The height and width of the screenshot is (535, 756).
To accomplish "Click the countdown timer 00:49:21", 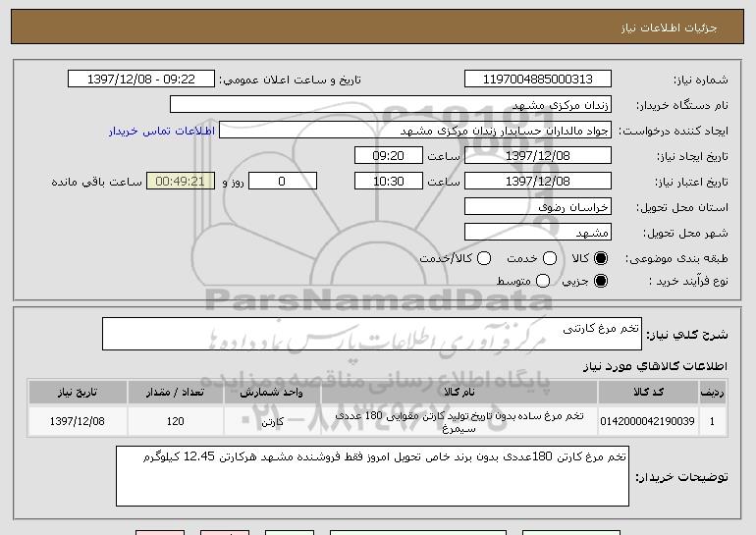I will pos(181,182).
